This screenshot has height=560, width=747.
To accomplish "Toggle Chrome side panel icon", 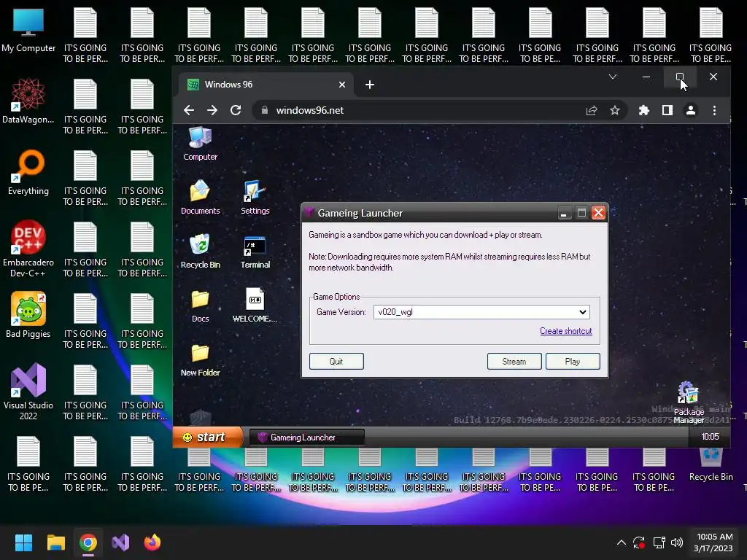I will [x=667, y=111].
